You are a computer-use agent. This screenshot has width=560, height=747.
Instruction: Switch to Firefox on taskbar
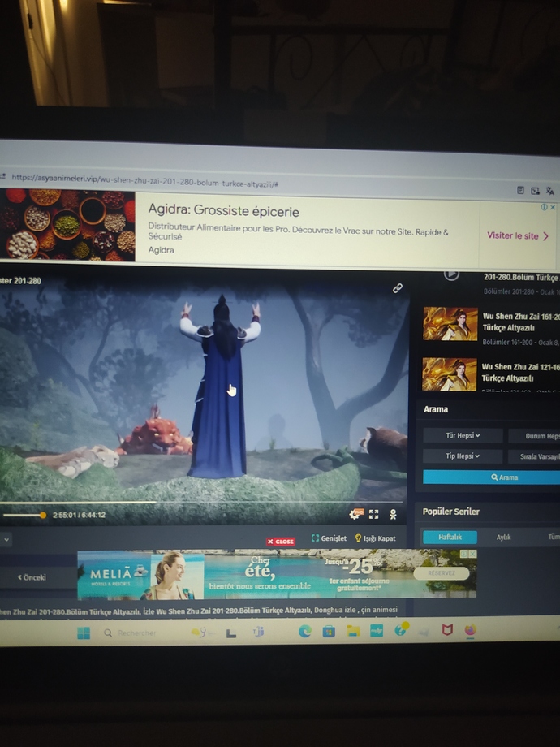470,630
